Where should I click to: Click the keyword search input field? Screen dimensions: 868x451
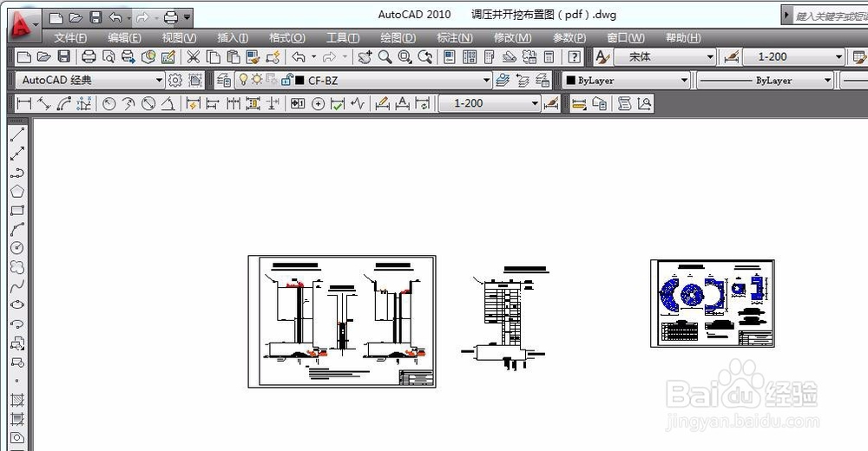pyautogui.click(x=831, y=16)
